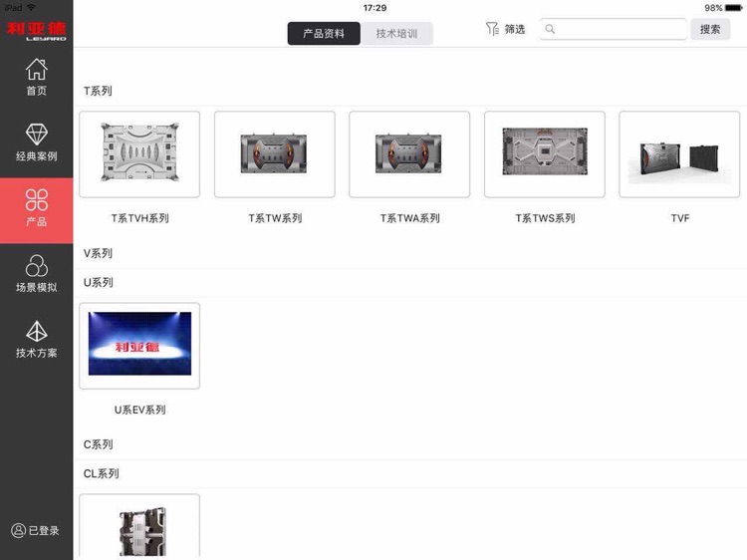Open 场景模拟 sidebar icon
The width and height of the screenshot is (747, 560).
point(36,265)
